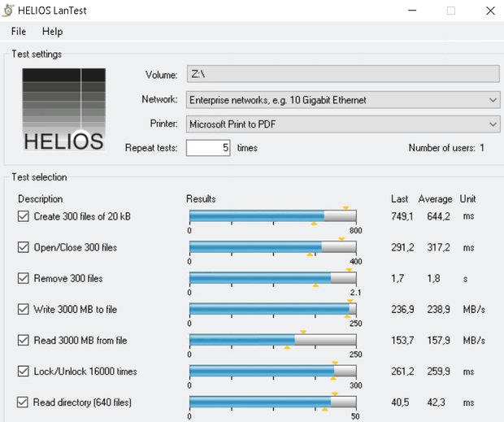
Task: Click the Read 3000 MB result bar
Action: 273,340
